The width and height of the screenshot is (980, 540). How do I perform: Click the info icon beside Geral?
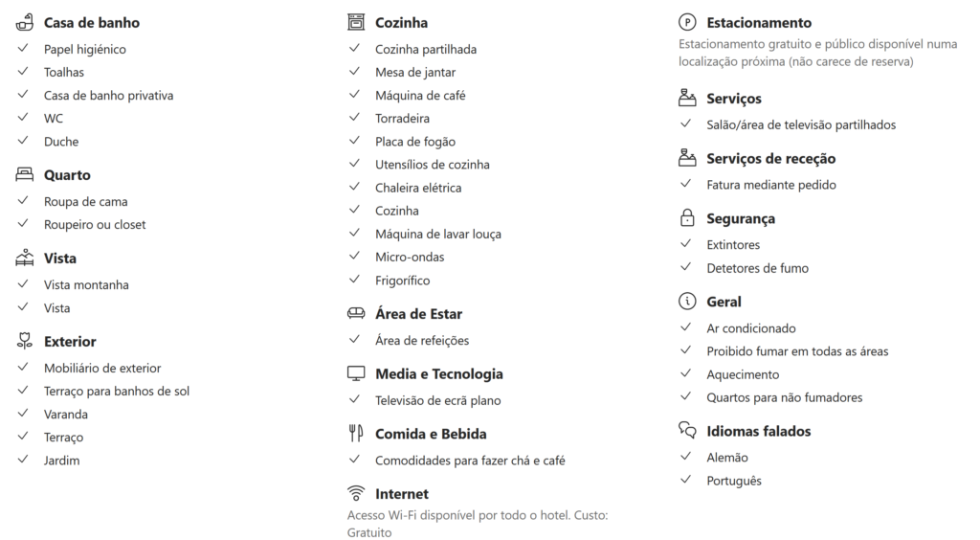click(x=687, y=302)
